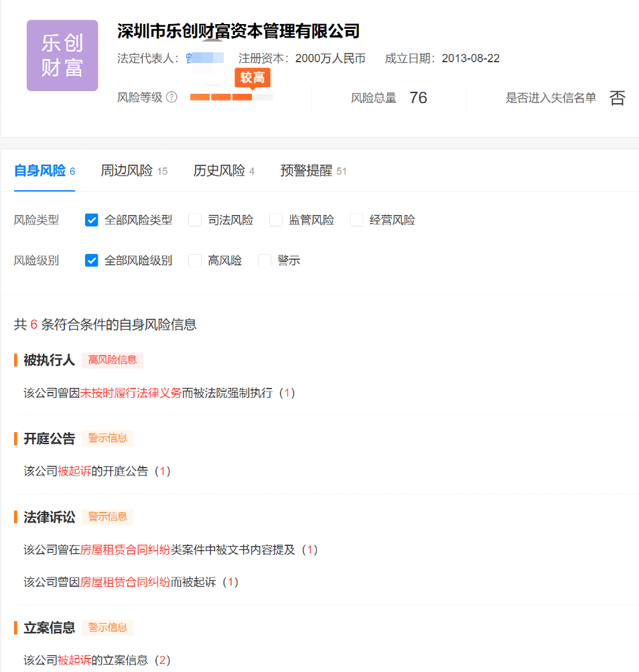Open the 被起诉 link under 立案信息
Viewport: 639px width, 672px height.
coord(74,660)
